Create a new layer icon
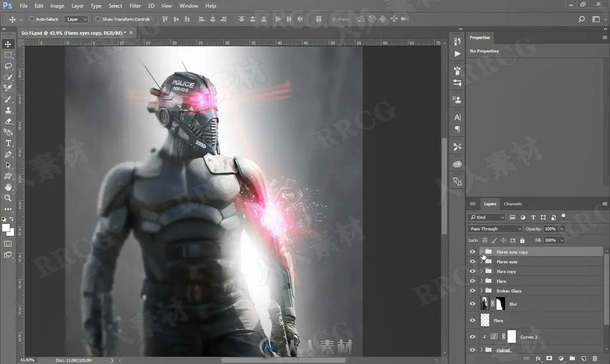Image resolution: width=610 pixels, height=364 pixels. tap(583, 358)
